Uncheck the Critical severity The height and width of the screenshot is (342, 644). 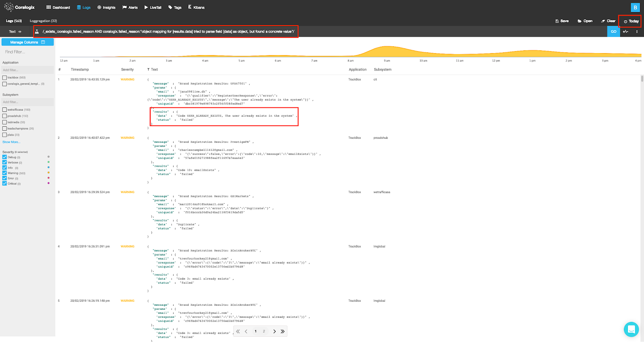click(x=4, y=183)
